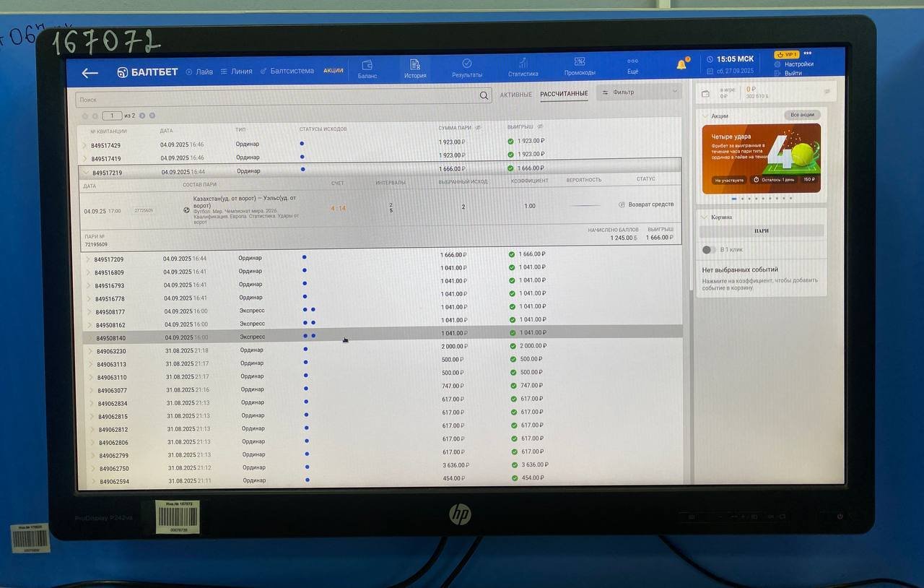Screen dimensions: 924x588
Task: Click the notifications bell icon
Action: (x=681, y=65)
